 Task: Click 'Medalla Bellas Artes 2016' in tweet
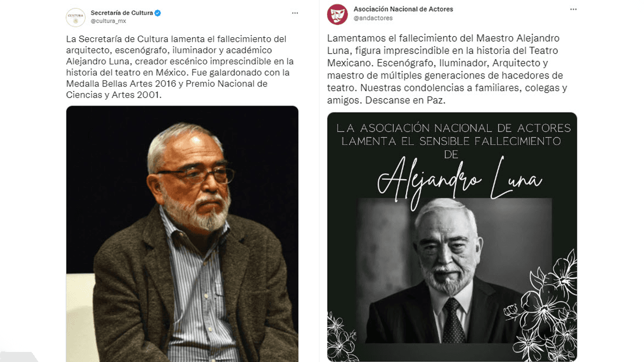click(x=124, y=83)
